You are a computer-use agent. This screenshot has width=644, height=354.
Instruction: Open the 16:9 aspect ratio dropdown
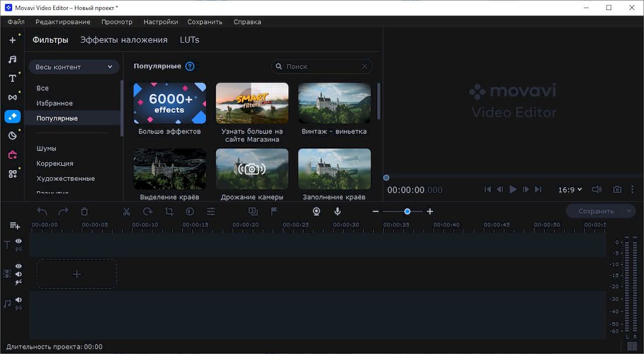569,189
